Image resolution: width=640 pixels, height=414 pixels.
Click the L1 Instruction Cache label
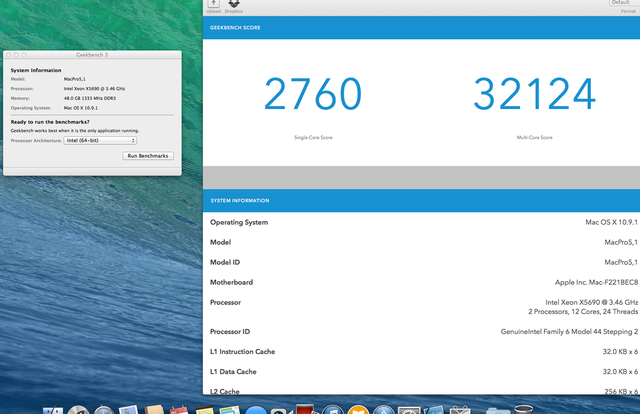(242, 352)
